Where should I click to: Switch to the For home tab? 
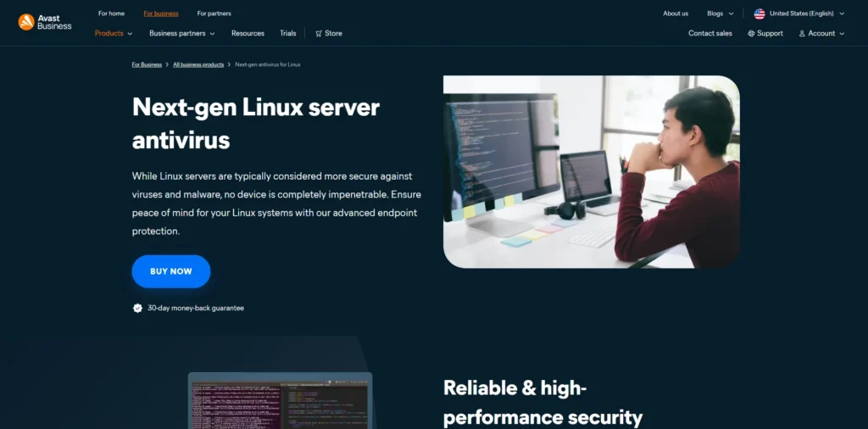click(111, 14)
